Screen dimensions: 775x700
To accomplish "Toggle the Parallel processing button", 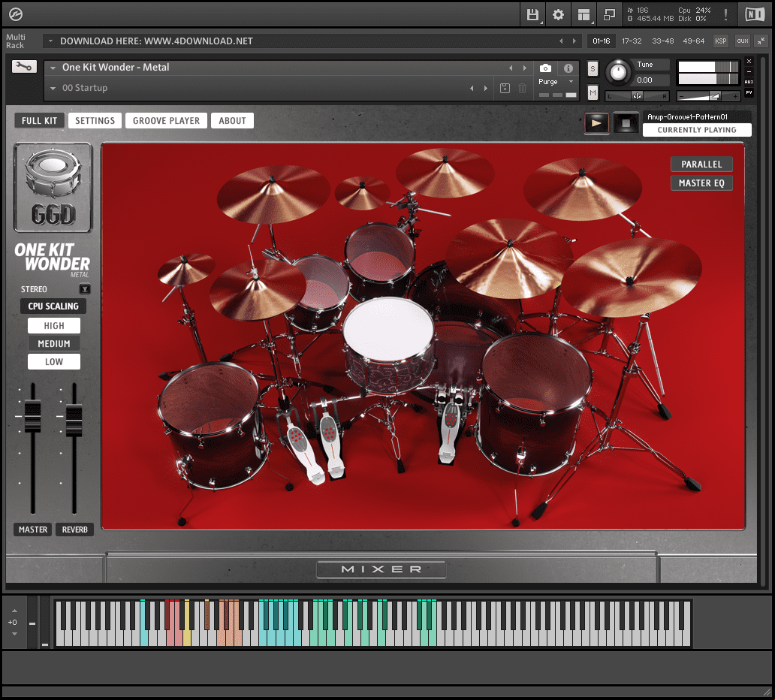I will [x=701, y=164].
